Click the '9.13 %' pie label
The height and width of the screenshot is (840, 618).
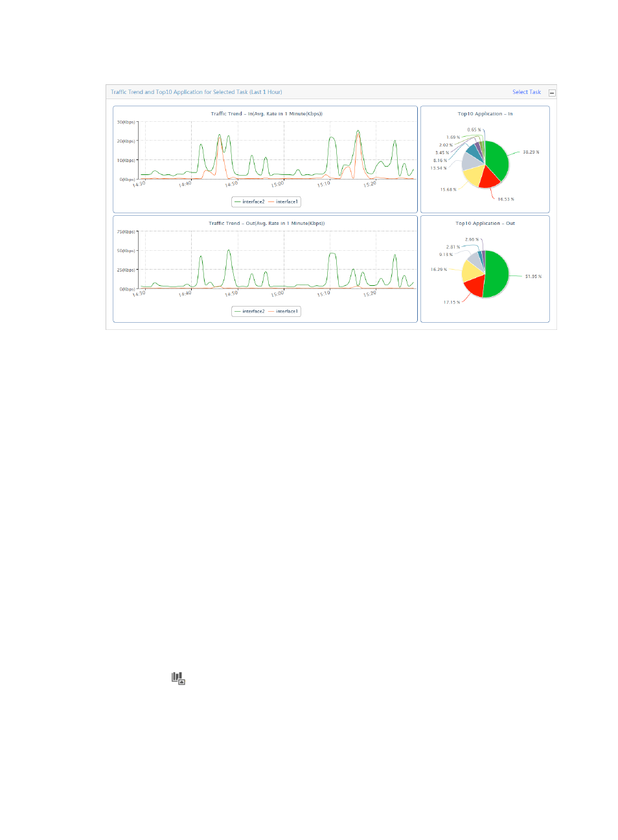pyautogui.click(x=446, y=254)
